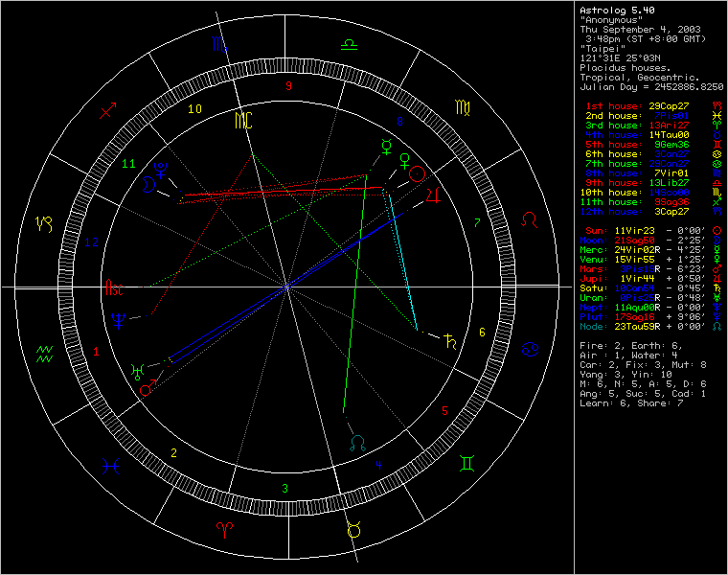Click the Libra glyph on the zodiac ring
The height and width of the screenshot is (575, 728).
[349, 45]
